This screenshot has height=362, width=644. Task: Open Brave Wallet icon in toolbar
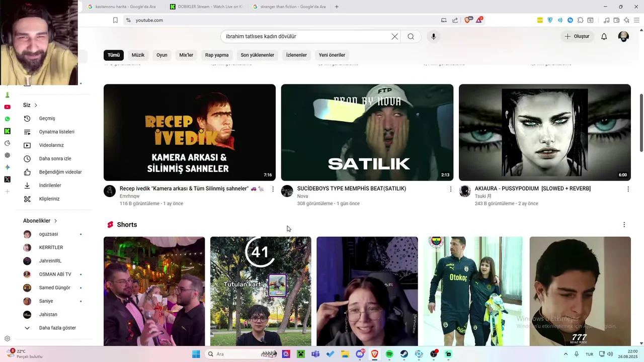click(x=616, y=20)
